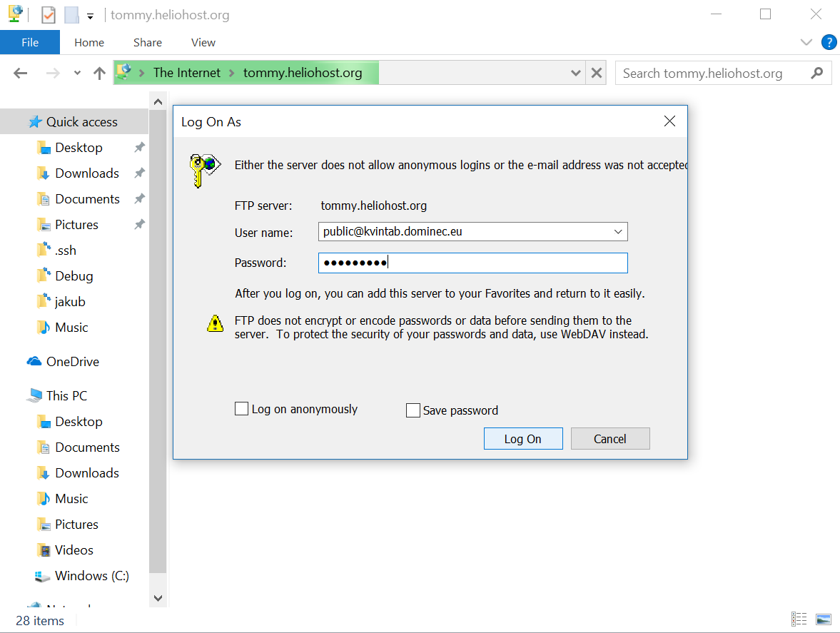Click the pin icon beside Quick access Downloads

point(139,173)
